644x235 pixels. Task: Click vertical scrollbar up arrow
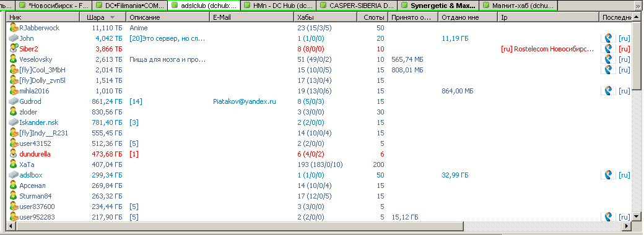pyautogui.click(x=637, y=17)
